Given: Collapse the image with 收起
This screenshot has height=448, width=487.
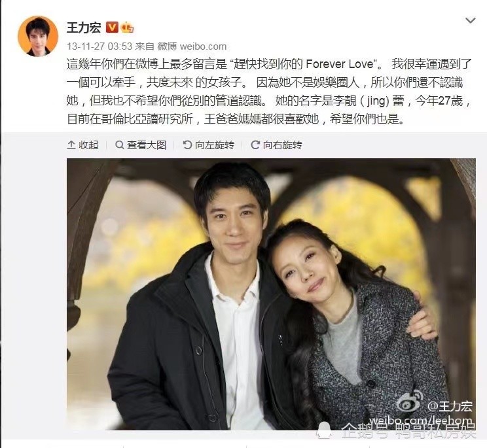Looking at the screenshot, I should tap(82, 145).
